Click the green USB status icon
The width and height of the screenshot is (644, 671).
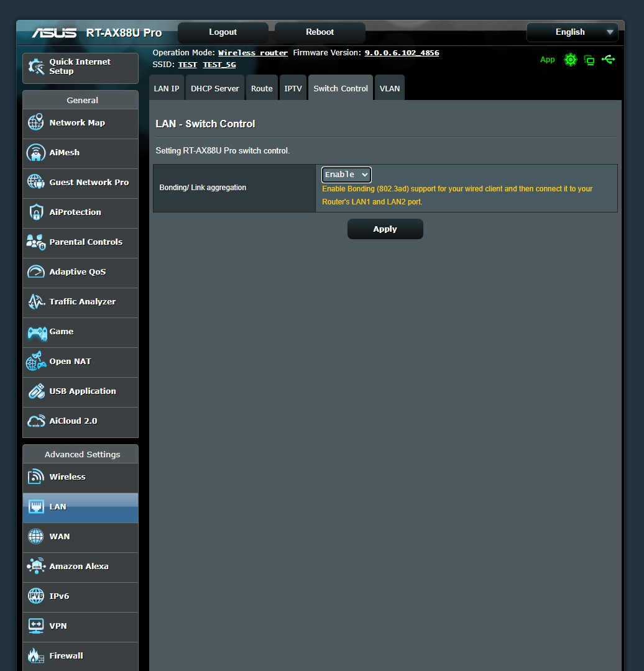[x=609, y=60]
